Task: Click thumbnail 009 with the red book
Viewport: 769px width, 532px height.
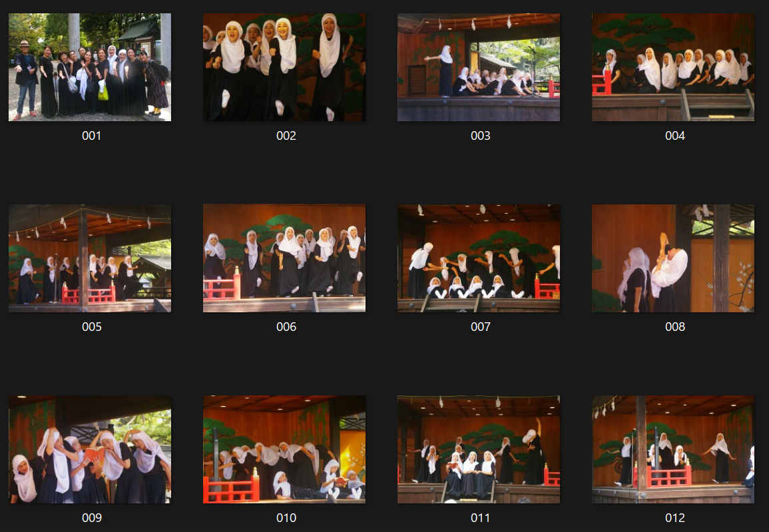Action: pos(90,449)
